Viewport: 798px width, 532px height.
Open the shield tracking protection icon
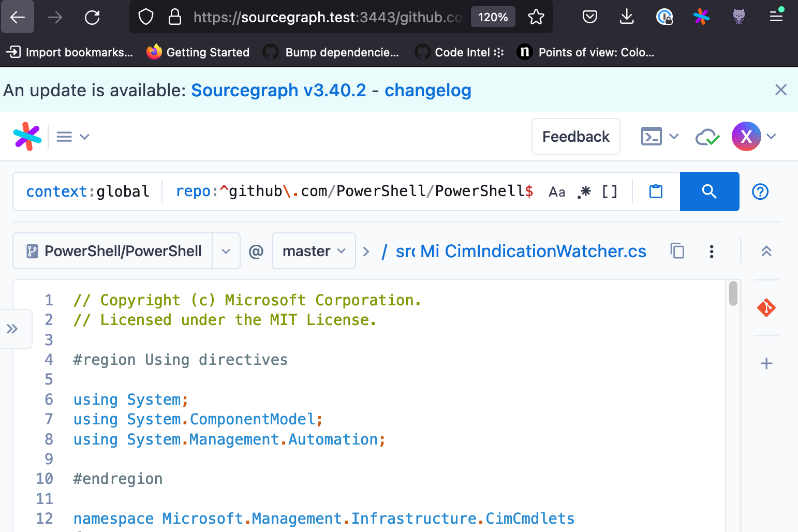tap(146, 17)
